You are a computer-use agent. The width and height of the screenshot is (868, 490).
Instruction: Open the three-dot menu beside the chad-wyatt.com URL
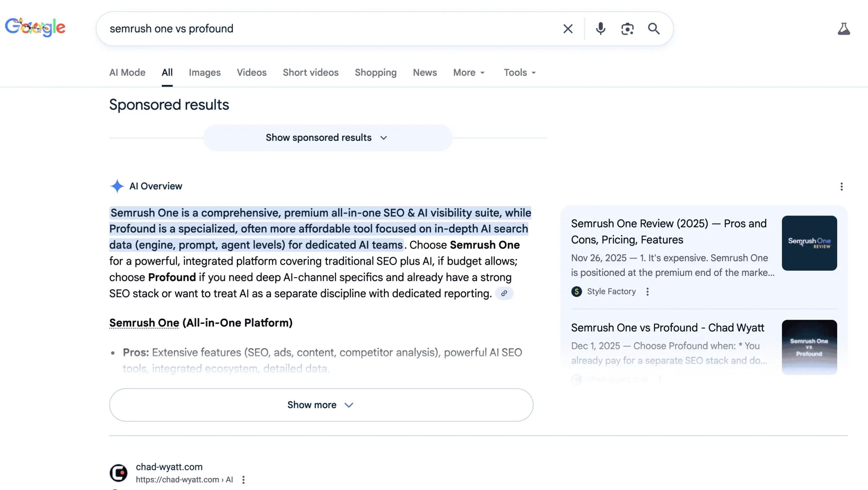pos(243,479)
